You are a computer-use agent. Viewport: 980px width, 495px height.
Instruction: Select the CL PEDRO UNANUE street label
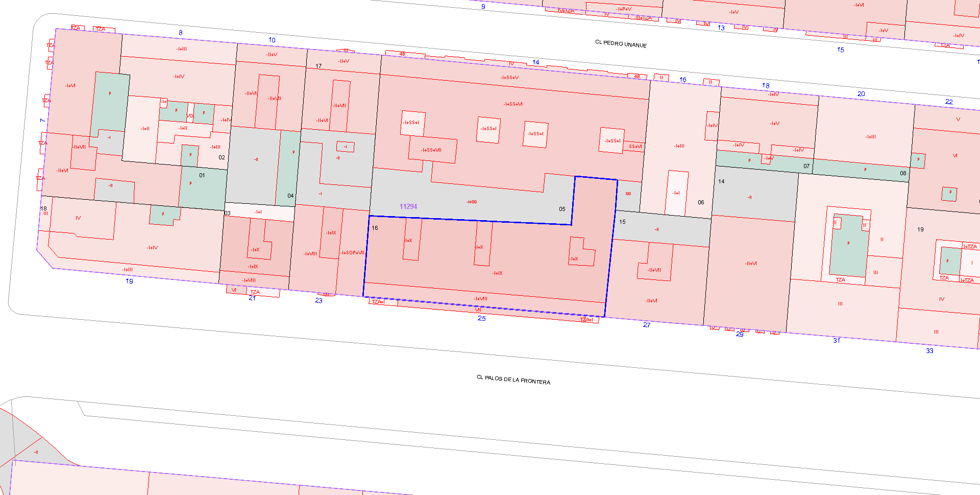click(621, 44)
